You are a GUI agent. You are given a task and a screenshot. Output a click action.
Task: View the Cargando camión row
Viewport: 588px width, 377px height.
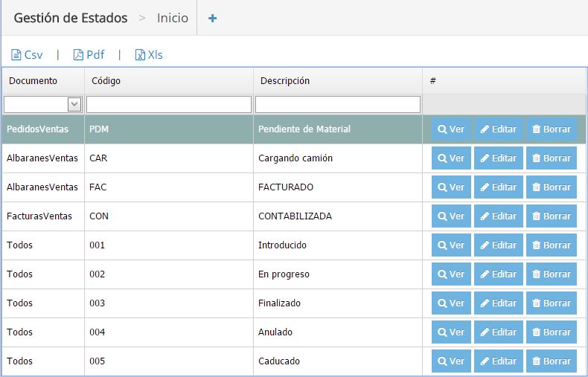tap(451, 158)
